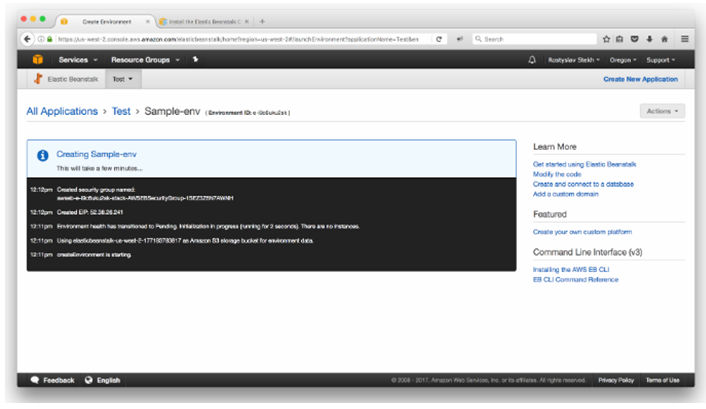Open Get started using Elastic Beanstalk link
Image resolution: width=706 pixels, height=409 pixels.
coord(584,164)
